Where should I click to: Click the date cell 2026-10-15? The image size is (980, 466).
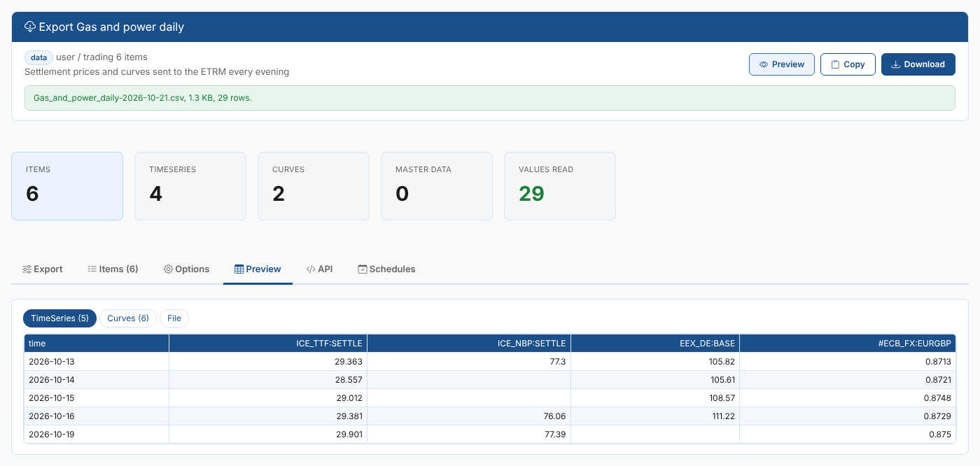coord(97,398)
